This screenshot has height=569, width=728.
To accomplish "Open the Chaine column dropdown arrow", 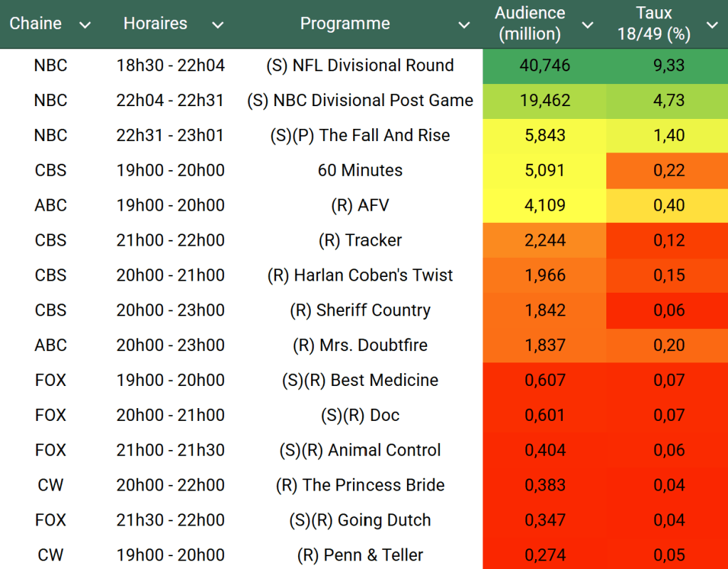I will point(85,26).
